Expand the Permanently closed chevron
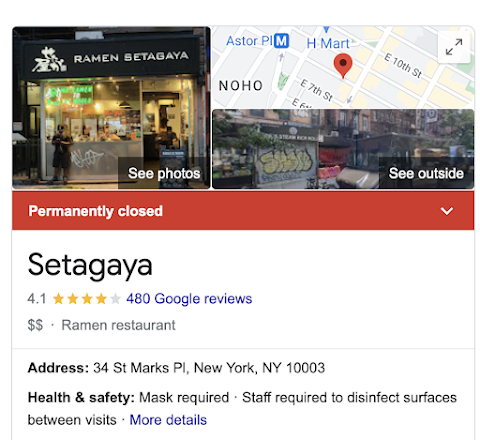 point(447,211)
